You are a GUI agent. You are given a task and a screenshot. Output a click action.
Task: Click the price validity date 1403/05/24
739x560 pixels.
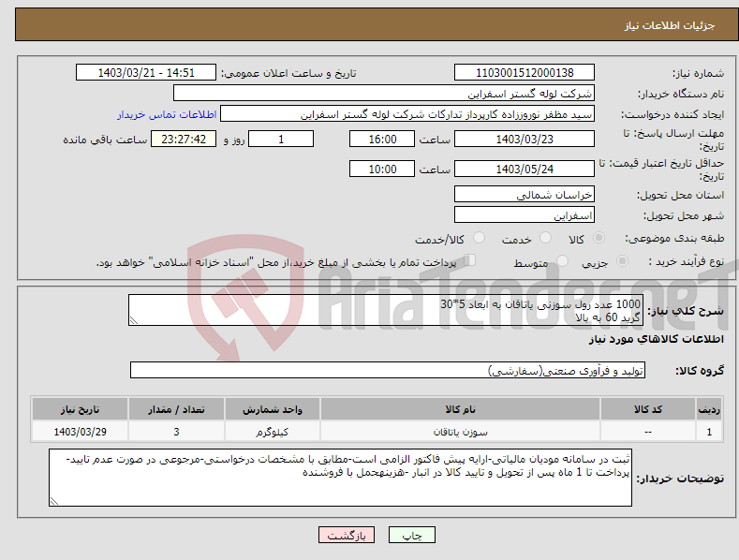[525, 169]
